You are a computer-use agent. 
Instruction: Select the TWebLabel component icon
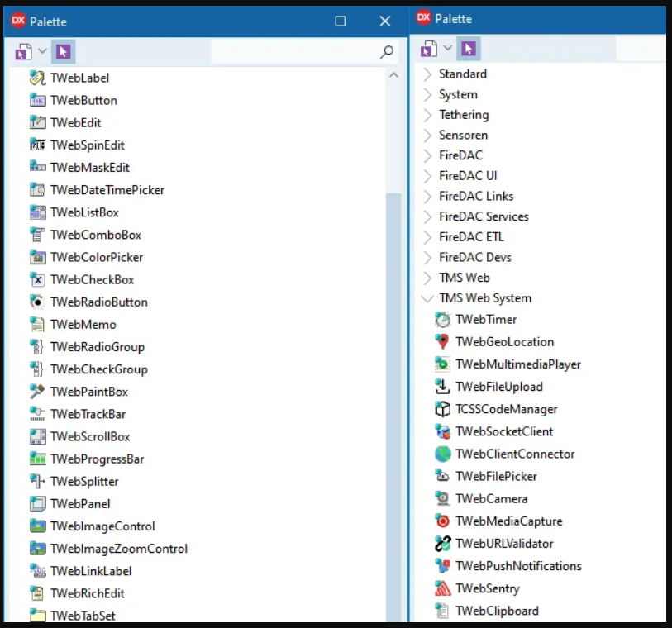(37, 78)
